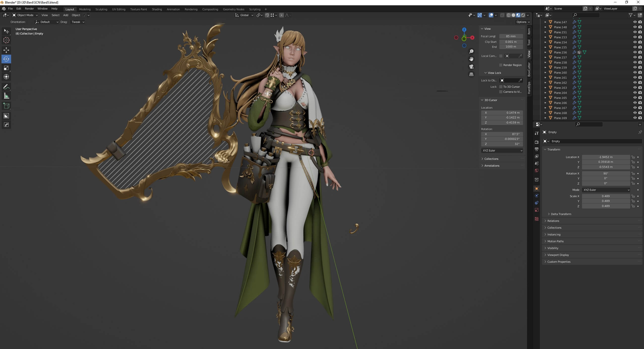Open the Add menu in viewport header
Screen dimensions: 644x349
[66, 15]
